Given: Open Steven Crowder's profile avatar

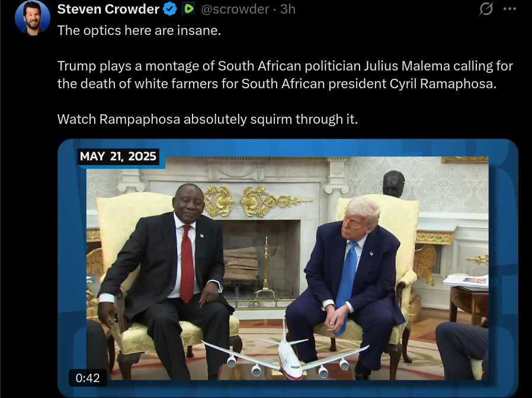Looking at the screenshot, I should coord(33,18).
